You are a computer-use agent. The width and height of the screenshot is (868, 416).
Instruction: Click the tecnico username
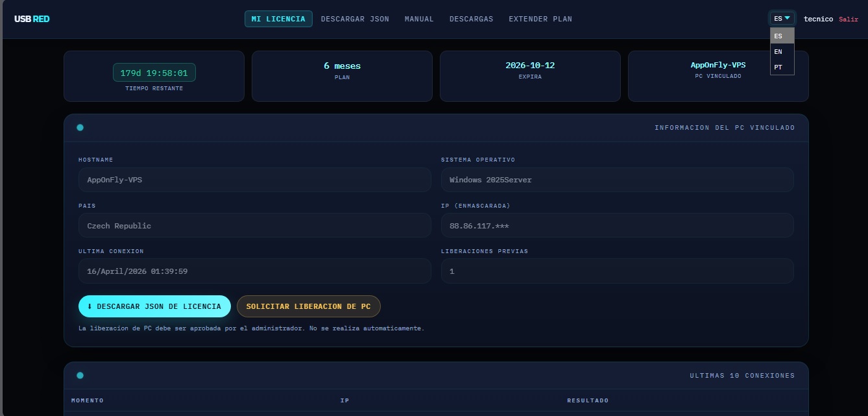pyautogui.click(x=818, y=19)
